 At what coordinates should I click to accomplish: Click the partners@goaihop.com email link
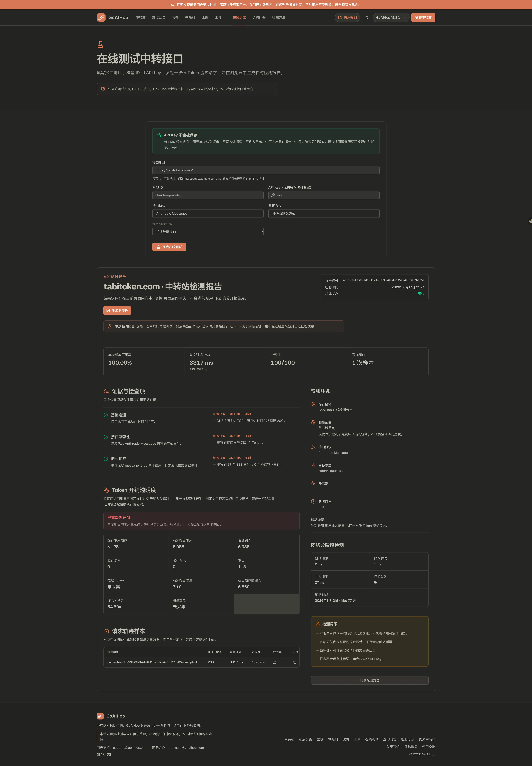point(186,748)
